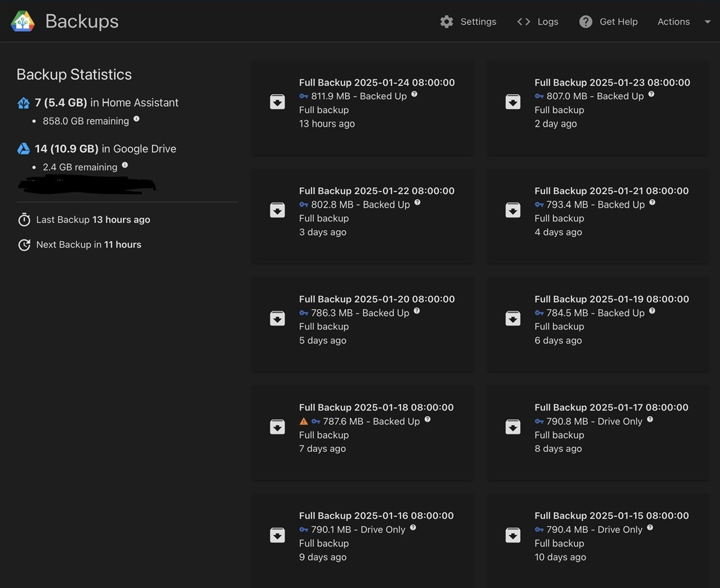
Task: Select the Full Backup 2025-01-19 entry
Action: tap(598, 324)
